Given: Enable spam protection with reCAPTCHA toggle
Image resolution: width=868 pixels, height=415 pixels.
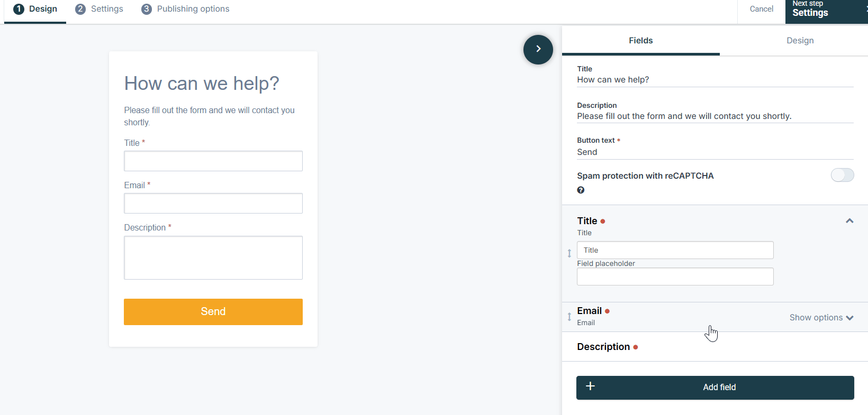Looking at the screenshot, I should pyautogui.click(x=842, y=175).
